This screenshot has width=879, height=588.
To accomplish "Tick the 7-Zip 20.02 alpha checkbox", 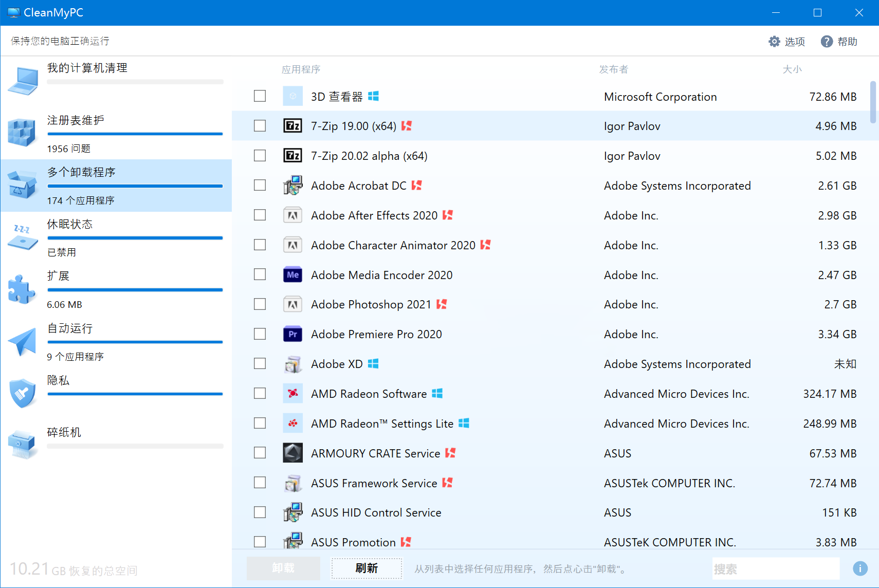I will point(260,156).
